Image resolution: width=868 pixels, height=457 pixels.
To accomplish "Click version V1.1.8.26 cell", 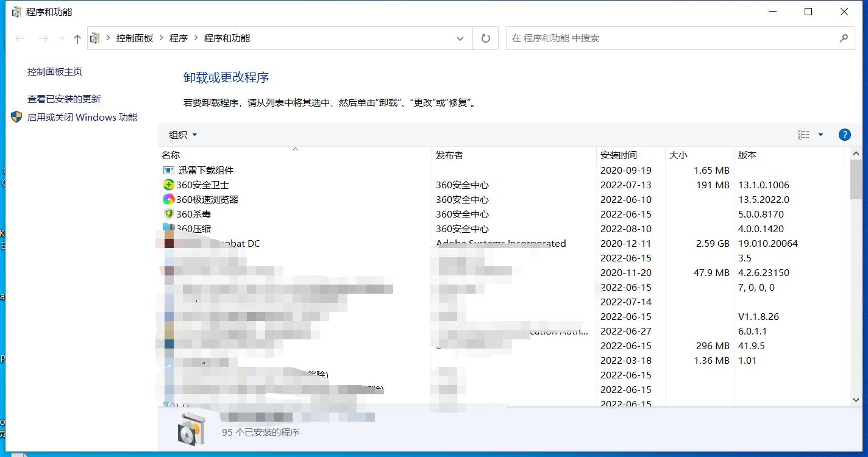I will (x=758, y=317).
